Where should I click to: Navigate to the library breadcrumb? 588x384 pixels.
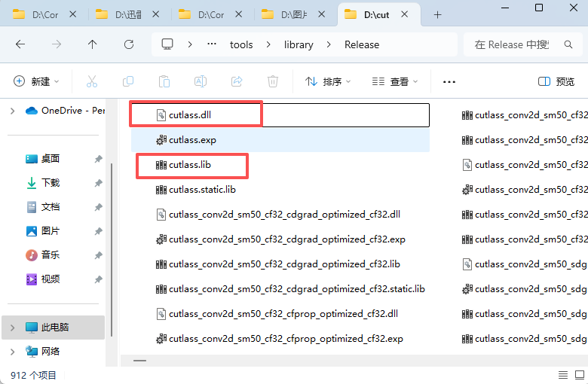coord(299,44)
